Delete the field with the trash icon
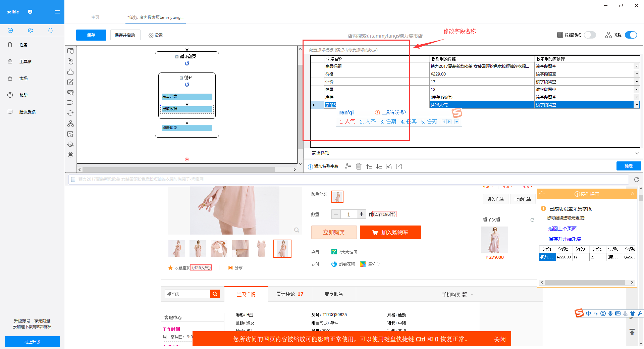This screenshot has width=644, height=349. click(x=359, y=166)
